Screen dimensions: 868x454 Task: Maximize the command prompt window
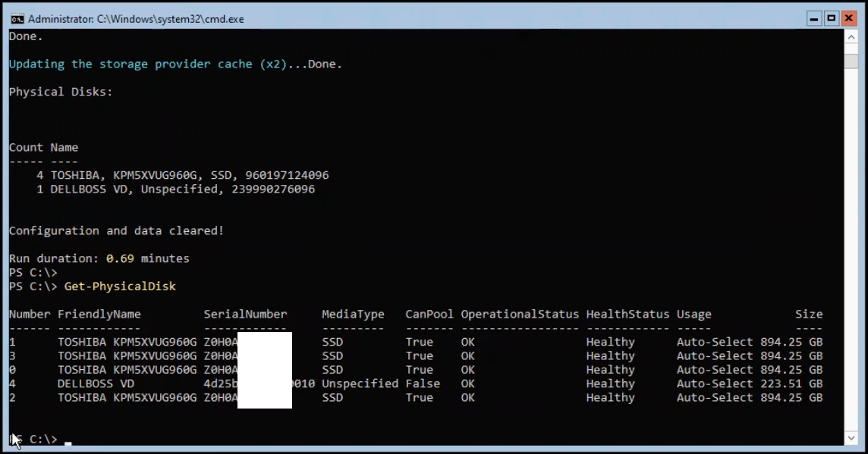point(832,19)
